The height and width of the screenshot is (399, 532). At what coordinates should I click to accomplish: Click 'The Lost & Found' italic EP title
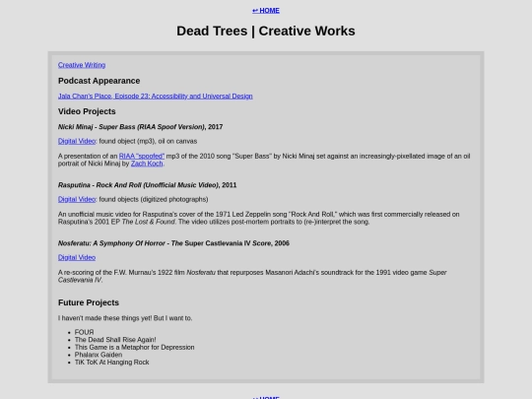click(149, 222)
